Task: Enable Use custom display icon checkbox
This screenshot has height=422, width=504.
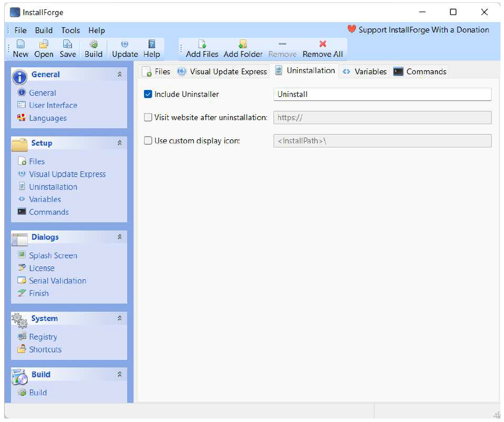Action: (148, 140)
